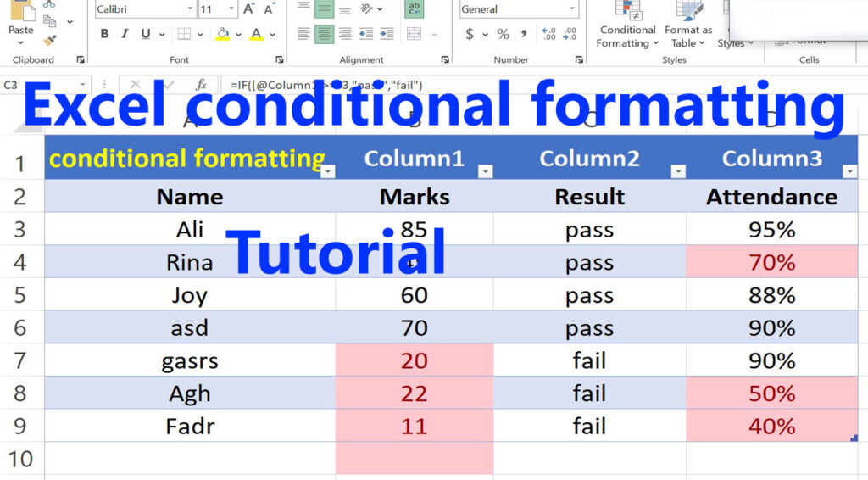Click Decrease Indent icon
The height and width of the screenshot is (480, 868).
coord(366,34)
